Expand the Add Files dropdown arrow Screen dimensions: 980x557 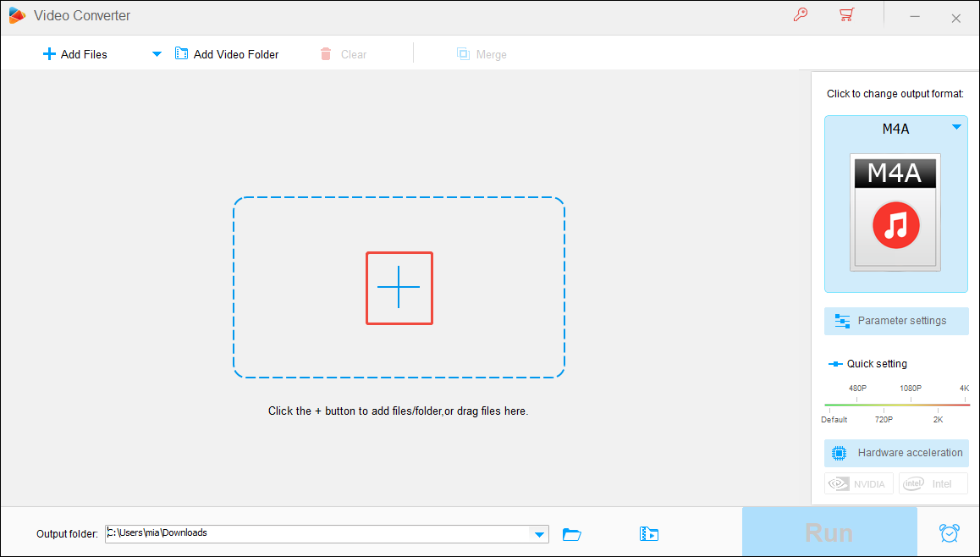click(157, 53)
